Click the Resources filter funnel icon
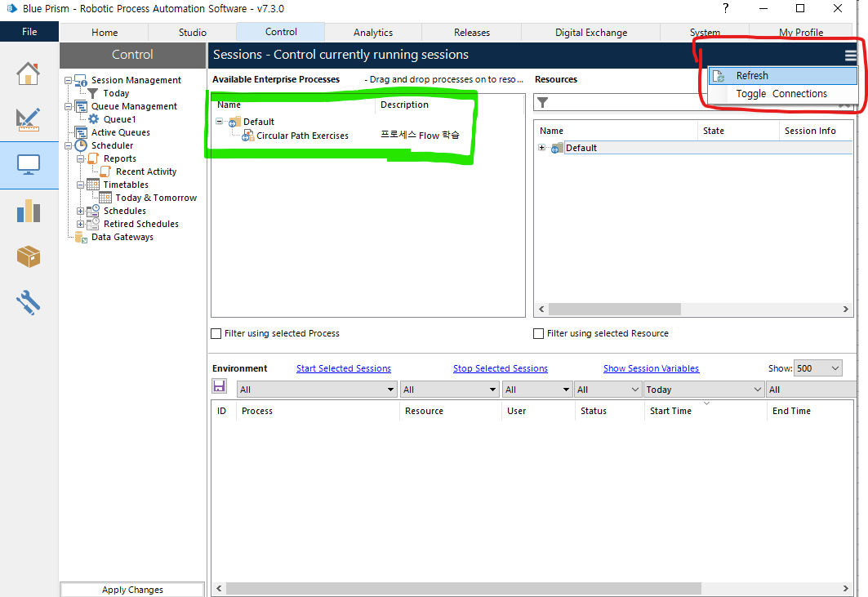The height and width of the screenshot is (597, 868). 543,102
